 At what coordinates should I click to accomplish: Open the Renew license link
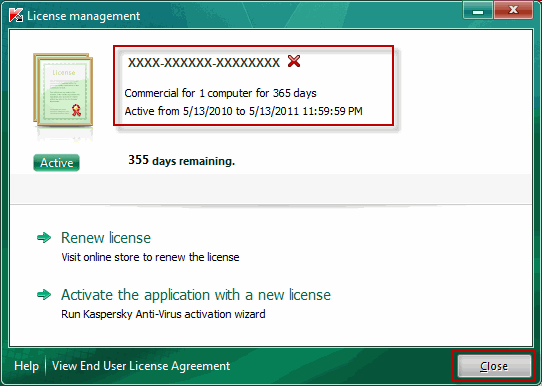[x=106, y=238]
